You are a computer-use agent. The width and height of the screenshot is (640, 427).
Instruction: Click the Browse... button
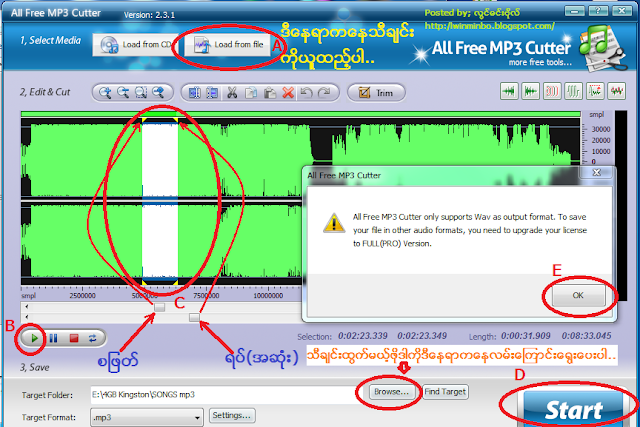point(391,392)
